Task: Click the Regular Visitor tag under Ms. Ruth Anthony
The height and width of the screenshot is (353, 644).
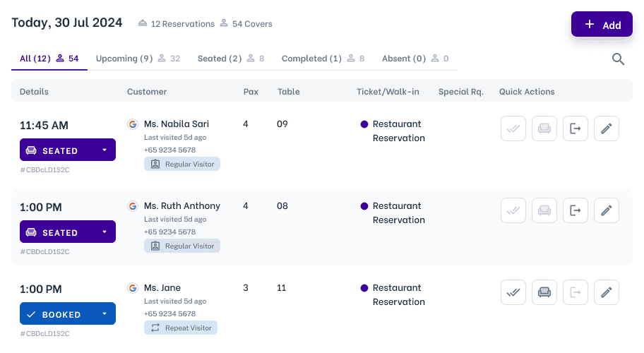Action: click(x=182, y=246)
